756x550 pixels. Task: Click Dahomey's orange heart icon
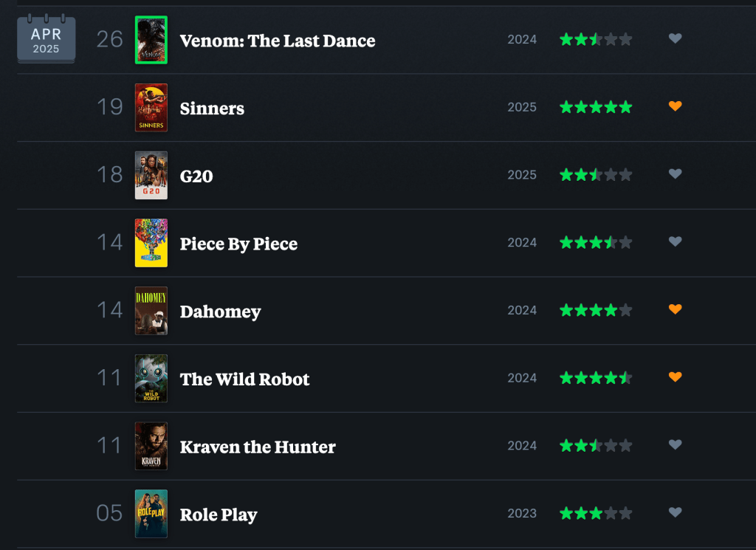click(x=675, y=309)
